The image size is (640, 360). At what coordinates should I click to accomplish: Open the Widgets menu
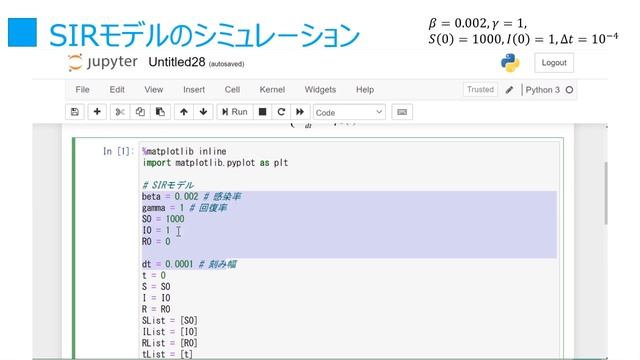click(x=320, y=90)
